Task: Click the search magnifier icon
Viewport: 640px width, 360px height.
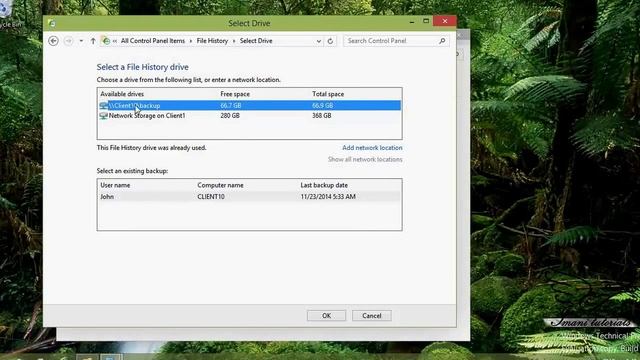Action: pyautogui.click(x=442, y=41)
